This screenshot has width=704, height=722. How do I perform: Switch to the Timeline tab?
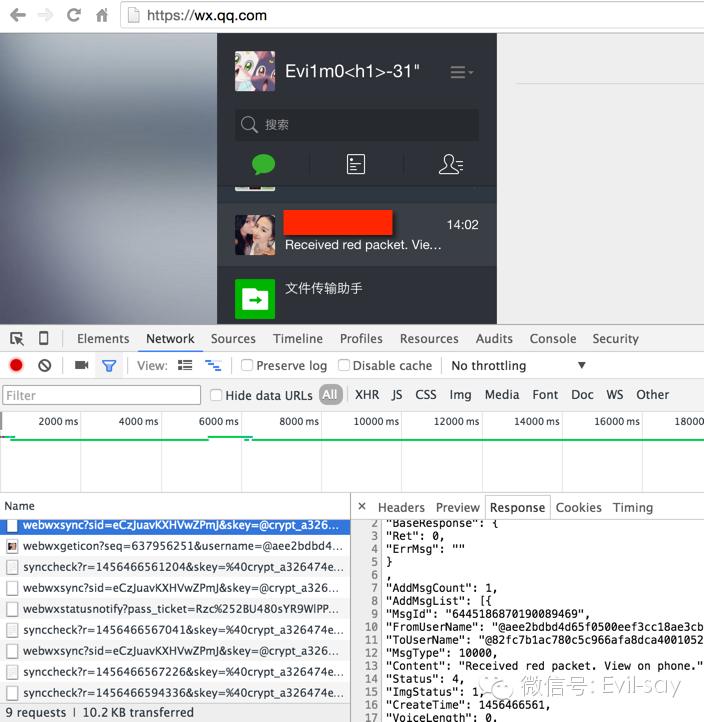(298, 339)
